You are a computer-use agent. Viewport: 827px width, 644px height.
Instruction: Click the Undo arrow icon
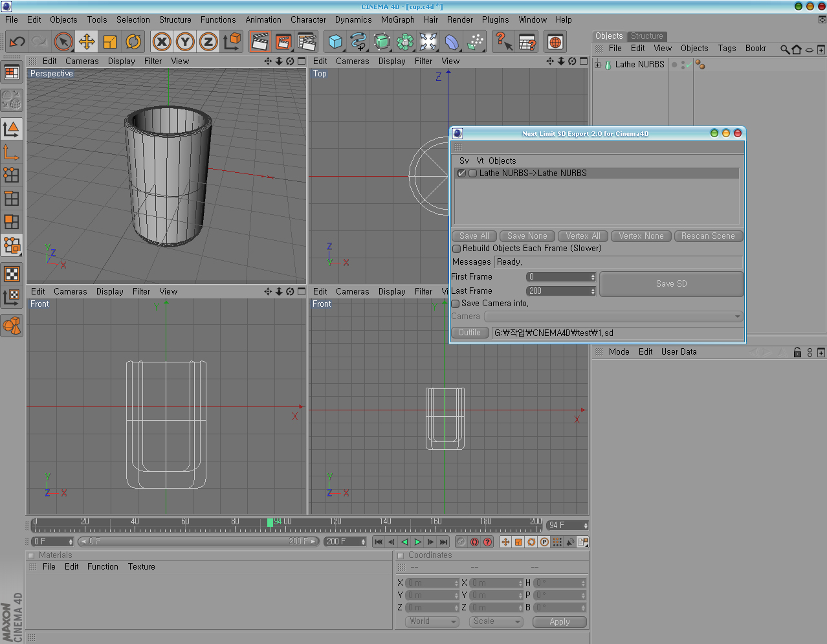pyautogui.click(x=17, y=42)
